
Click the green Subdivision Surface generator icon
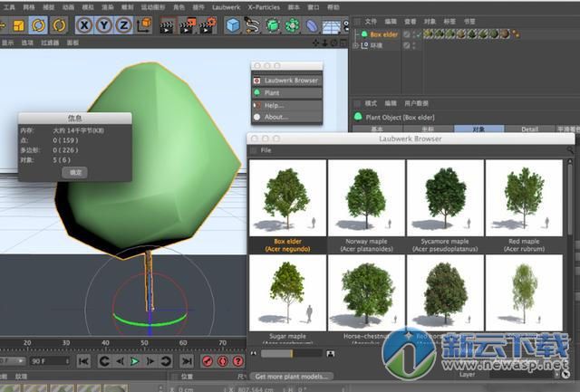click(273, 25)
